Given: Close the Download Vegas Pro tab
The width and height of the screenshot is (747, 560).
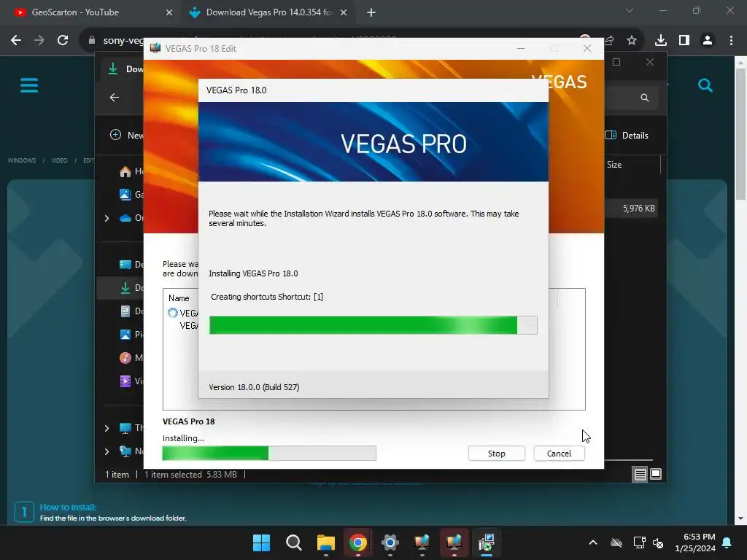Looking at the screenshot, I should tap(344, 12).
